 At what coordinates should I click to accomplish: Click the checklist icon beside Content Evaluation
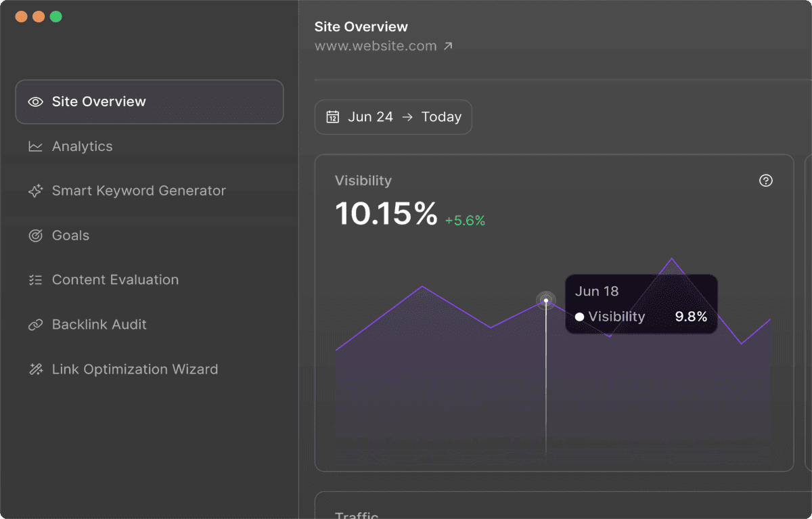pyautogui.click(x=35, y=280)
